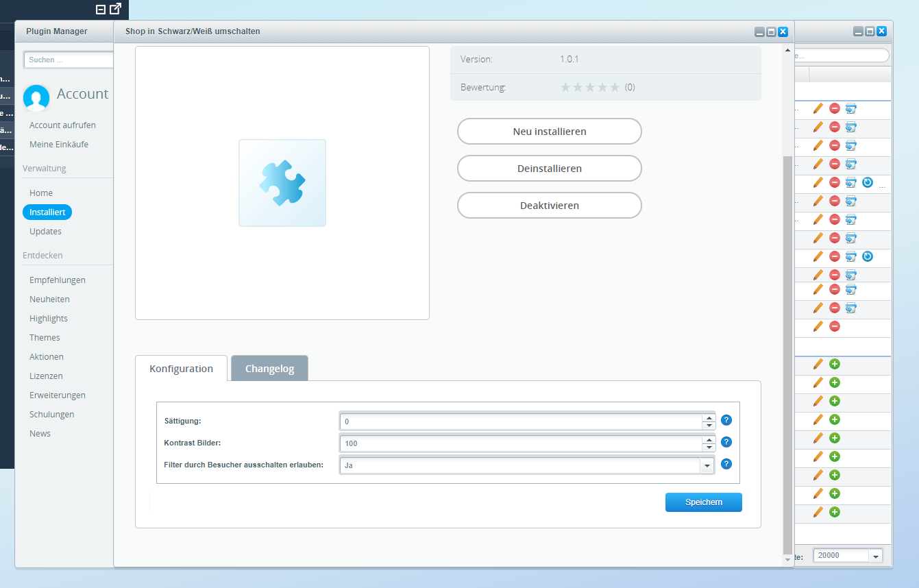919x588 pixels.
Task: Switch to the Changelog tab
Action: tap(269, 368)
